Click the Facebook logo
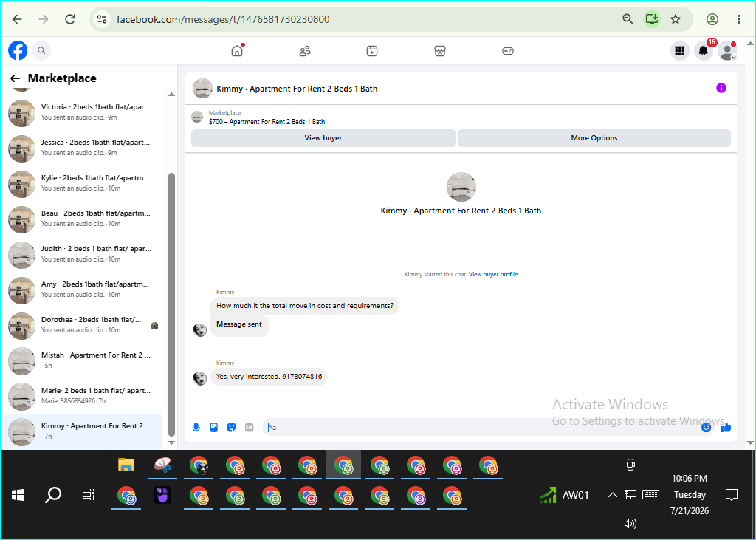The image size is (756, 540). tap(18, 50)
